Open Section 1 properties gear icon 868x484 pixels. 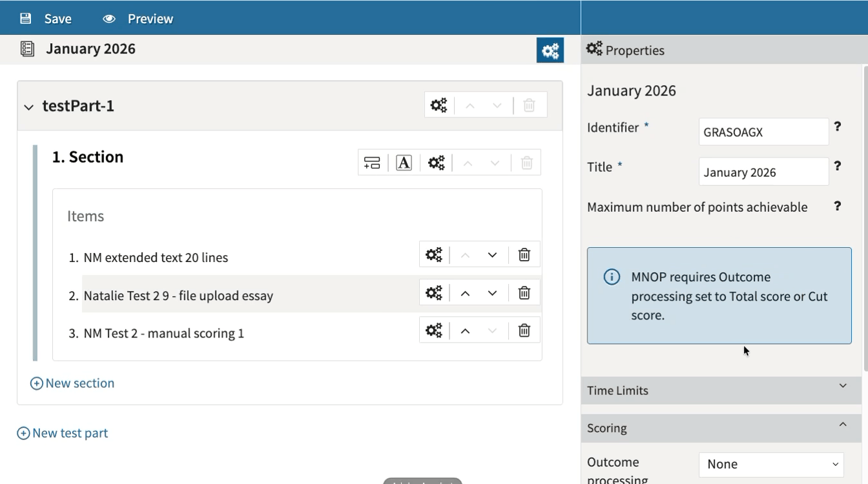(x=437, y=163)
